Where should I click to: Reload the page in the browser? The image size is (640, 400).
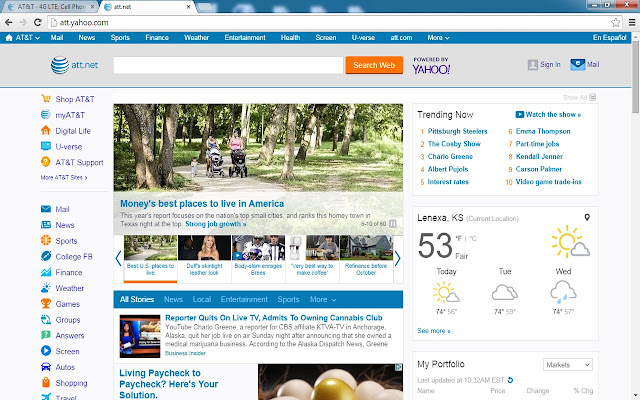[38, 22]
